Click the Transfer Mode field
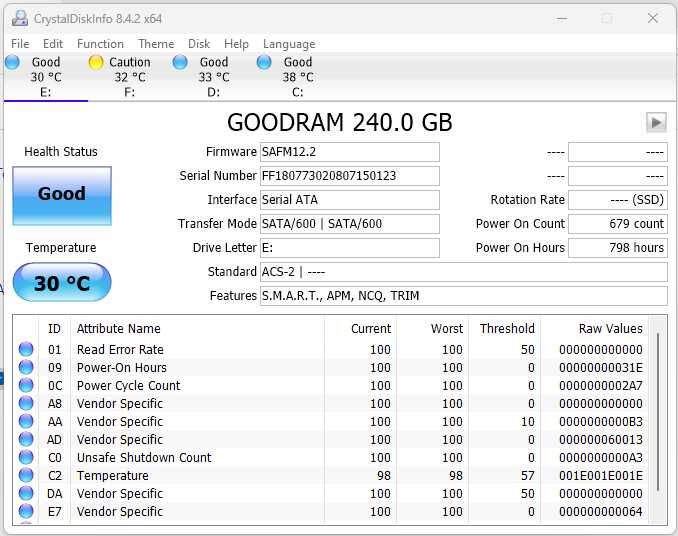Image resolution: width=678 pixels, height=536 pixels. (x=349, y=224)
